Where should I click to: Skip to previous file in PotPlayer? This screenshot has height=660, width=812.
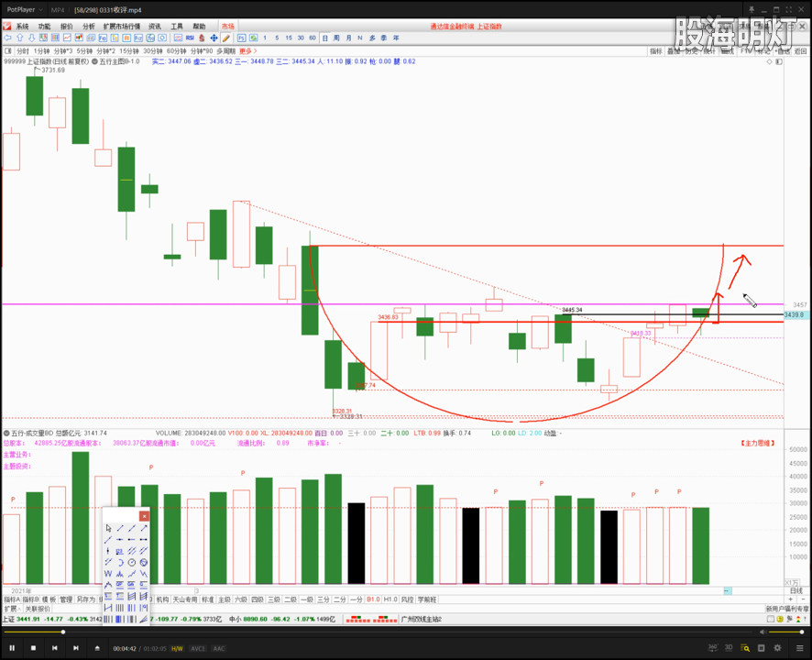point(55,648)
